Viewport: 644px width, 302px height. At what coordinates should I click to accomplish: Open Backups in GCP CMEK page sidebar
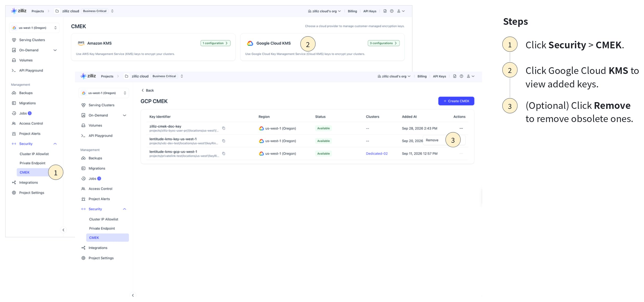[95, 158]
